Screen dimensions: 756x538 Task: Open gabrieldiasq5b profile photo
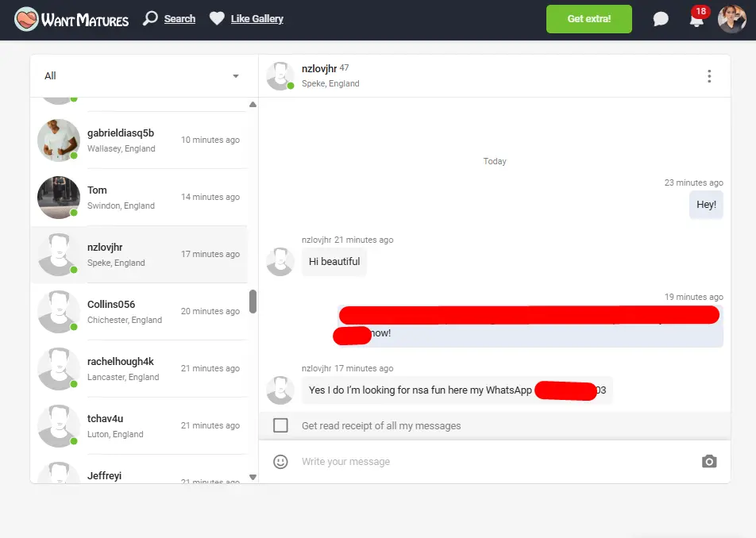[58, 140]
